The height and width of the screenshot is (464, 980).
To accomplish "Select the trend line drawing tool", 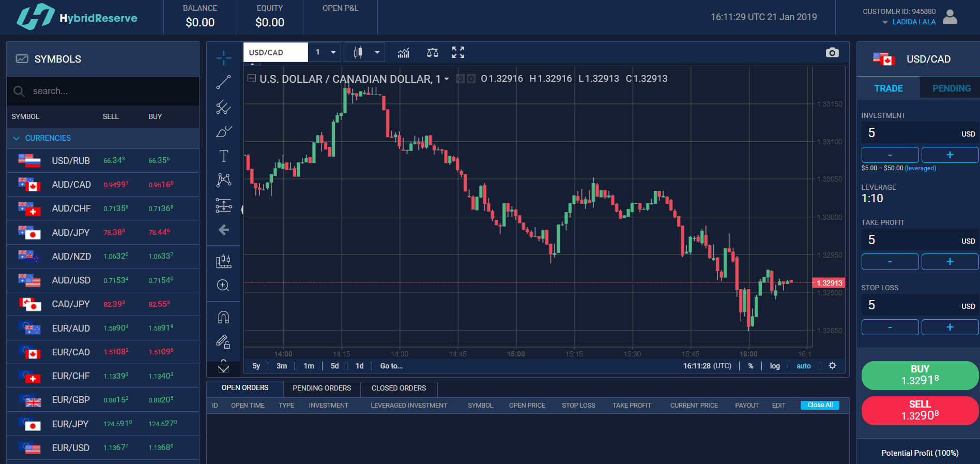I will click(x=223, y=82).
